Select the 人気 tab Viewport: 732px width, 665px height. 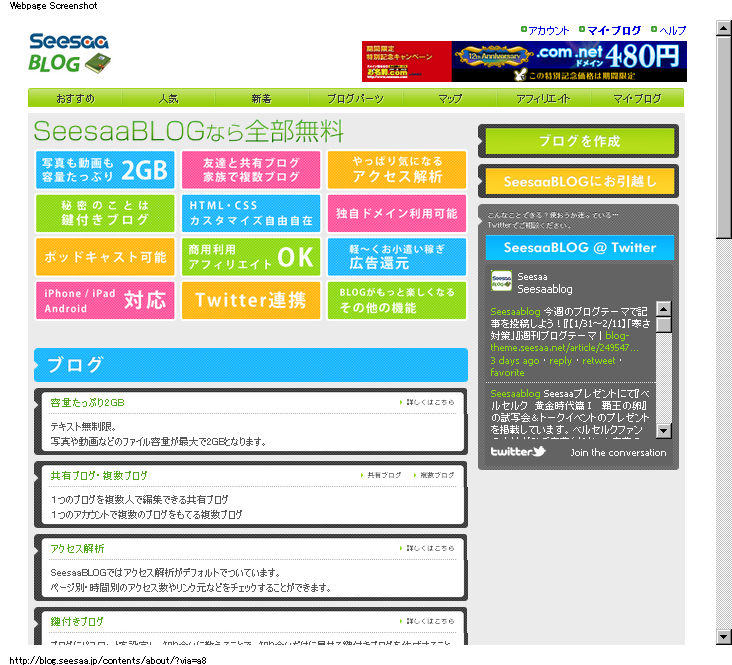click(169, 99)
